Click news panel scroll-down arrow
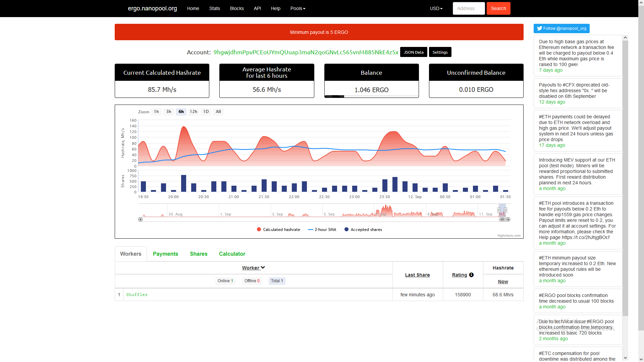Viewport: 644px width, 362px height. 625,358
